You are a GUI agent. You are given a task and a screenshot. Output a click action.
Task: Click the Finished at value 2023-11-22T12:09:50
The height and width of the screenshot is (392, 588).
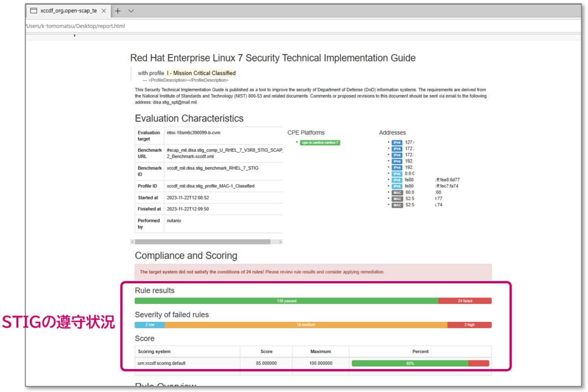tap(188, 209)
